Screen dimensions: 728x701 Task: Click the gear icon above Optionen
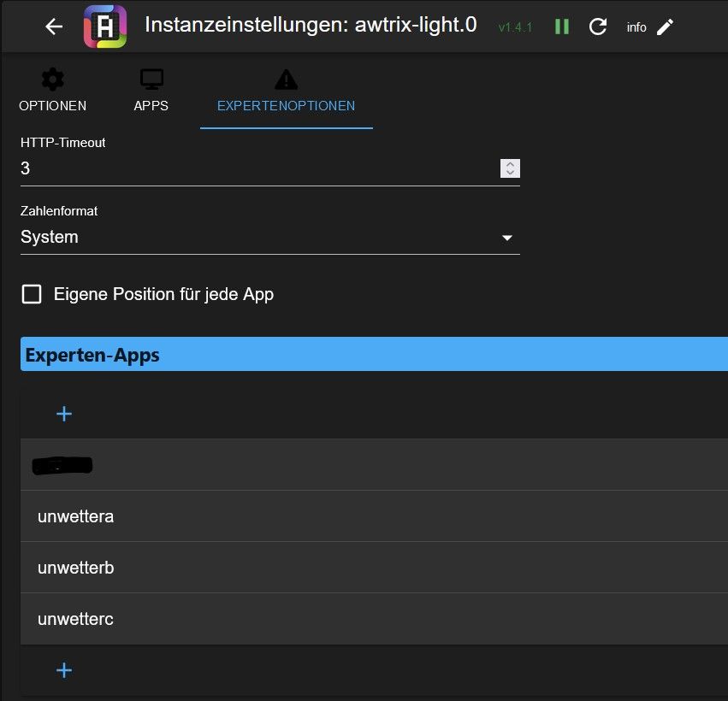point(52,80)
